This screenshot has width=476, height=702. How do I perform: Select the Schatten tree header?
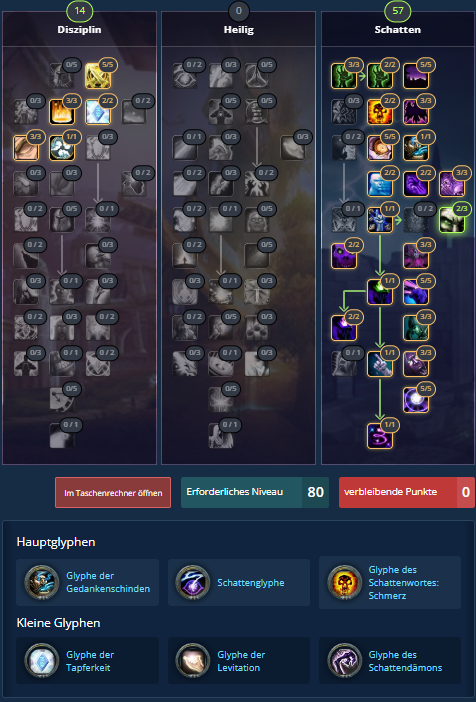tap(398, 30)
